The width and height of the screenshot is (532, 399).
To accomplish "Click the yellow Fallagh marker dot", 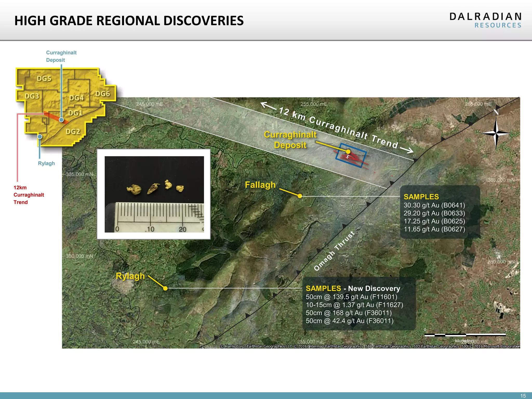I will [x=300, y=196].
